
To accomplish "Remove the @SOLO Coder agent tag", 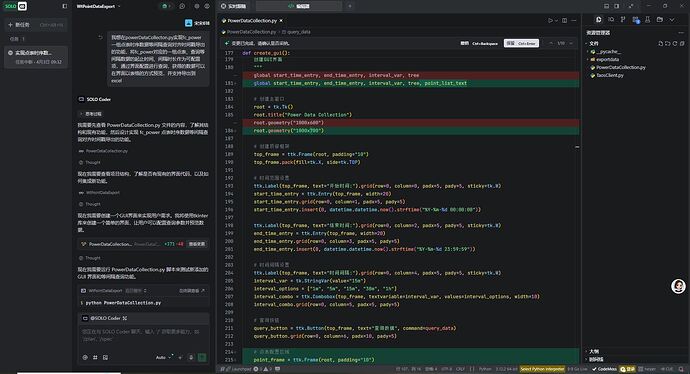I will [x=125, y=318].
